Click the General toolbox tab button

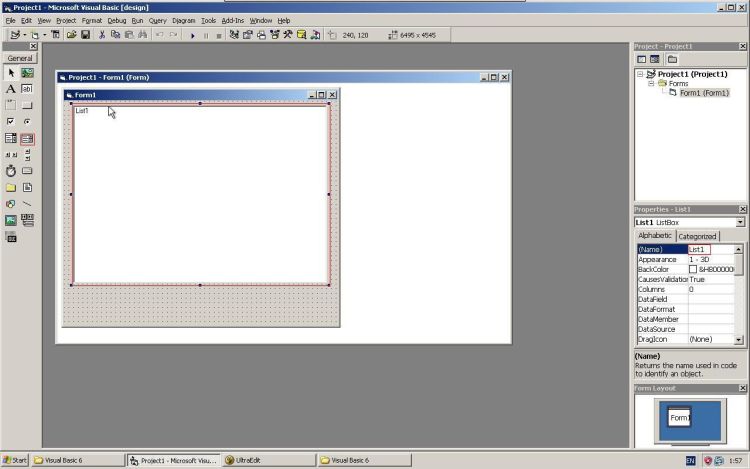20,58
